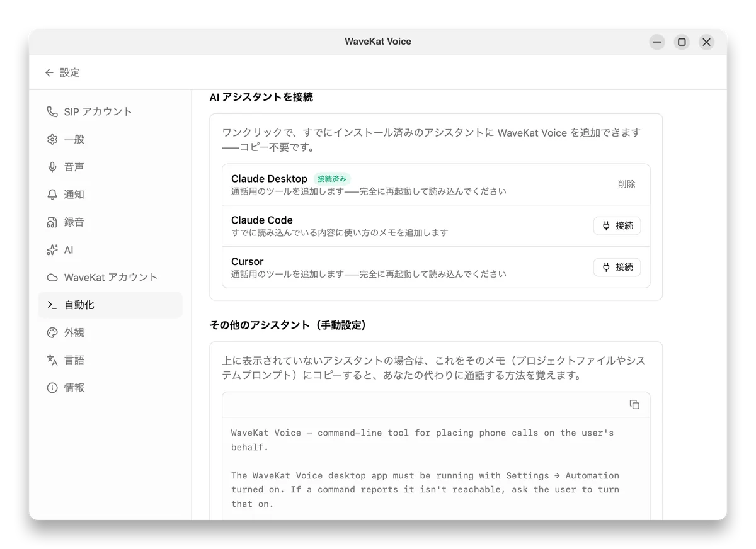Click the Claude Desktop row title
Image resolution: width=756 pixels, height=549 pixels.
click(x=269, y=179)
